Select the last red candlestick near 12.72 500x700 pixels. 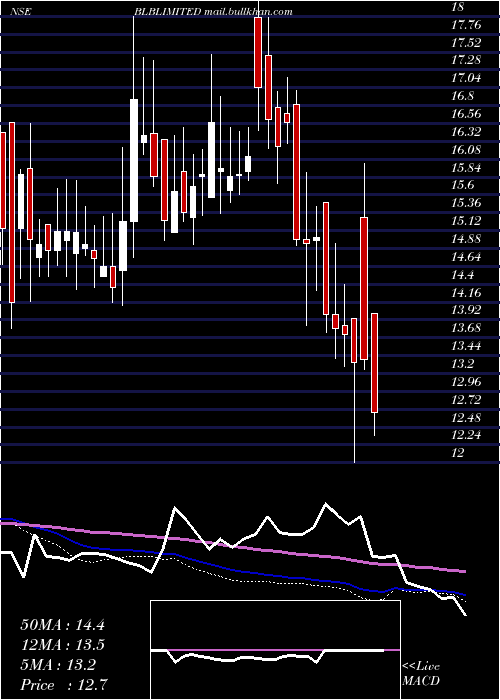pos(375,363)
